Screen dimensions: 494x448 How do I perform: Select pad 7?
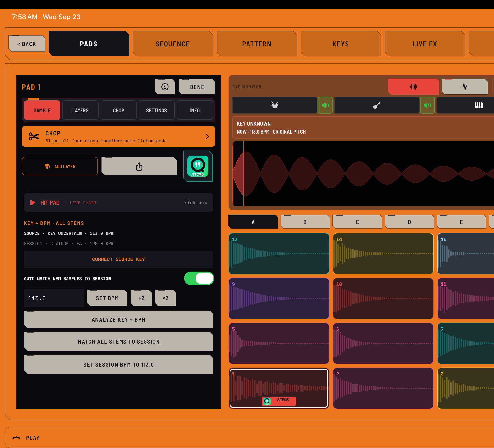[x=466, y=343]
